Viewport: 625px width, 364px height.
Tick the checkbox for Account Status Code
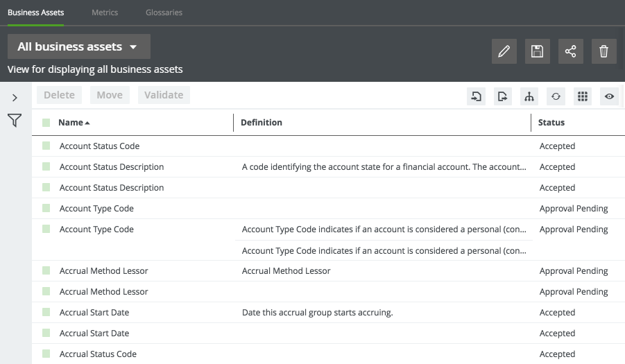pyautogui.click(x=46, y=146)
